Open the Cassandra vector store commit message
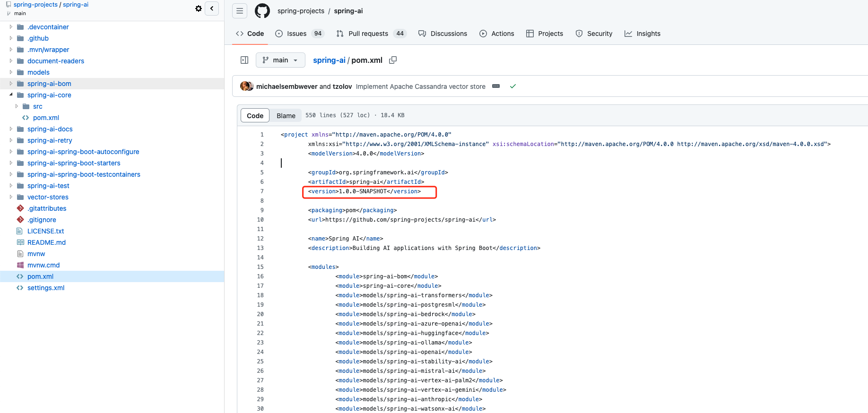This screenshot has width=868, height=413. point(421,86)
